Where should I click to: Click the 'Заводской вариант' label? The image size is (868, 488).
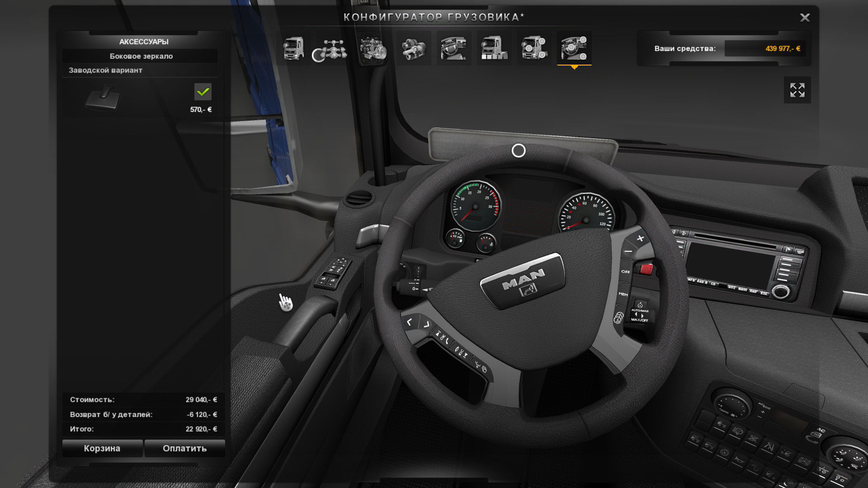(x=105, y=70)
